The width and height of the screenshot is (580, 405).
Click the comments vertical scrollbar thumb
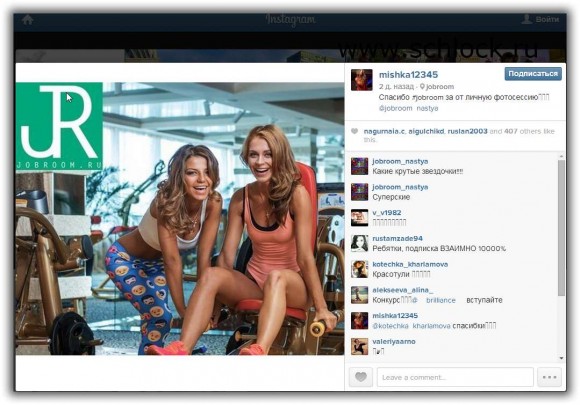(562, 227)
